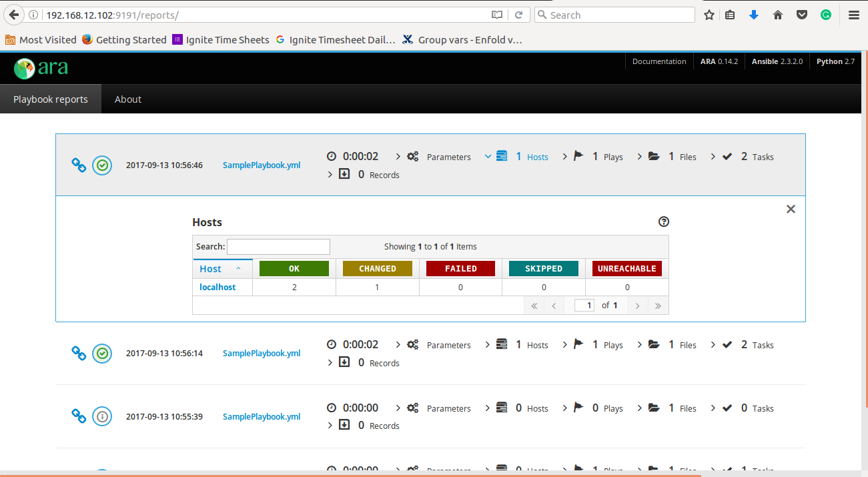Screen dimensions: 868x477
Task: Expand Records of 10:55:39 report
Action: pos(364,426)
